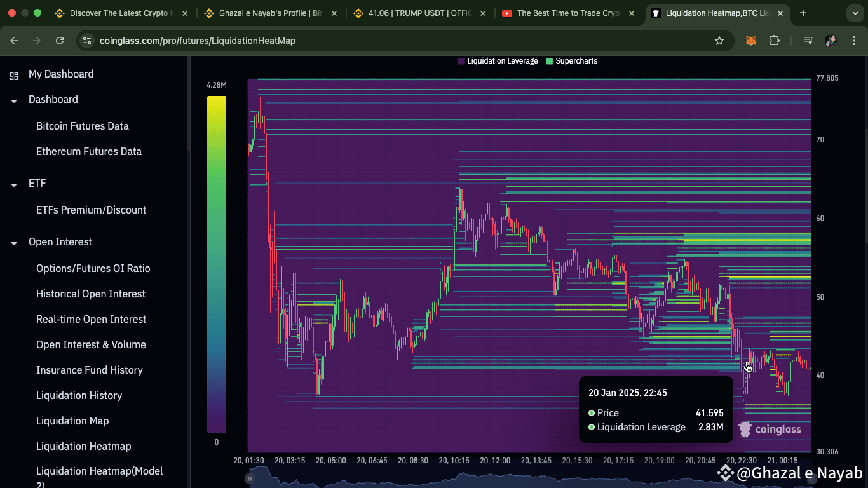Toggle the Liquidation Leverage legend series
This screenshot has width=868, height=488.
[498, 61]
